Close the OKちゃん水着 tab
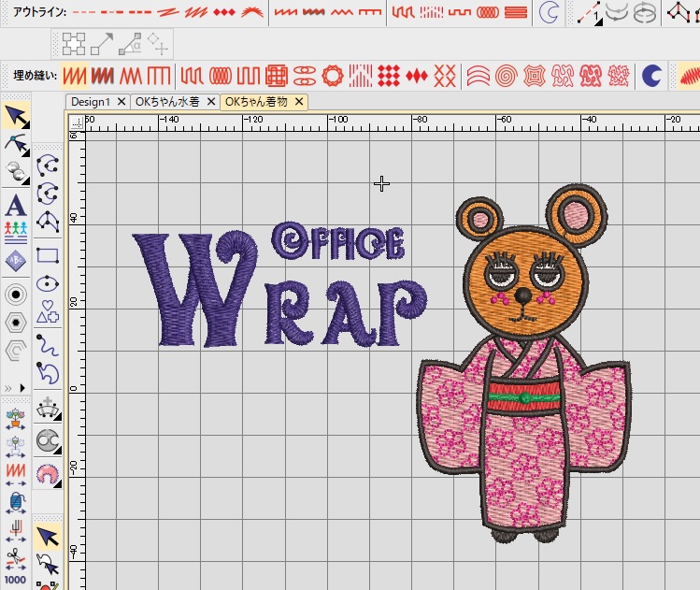700x590 pixels. pos(211,102)
